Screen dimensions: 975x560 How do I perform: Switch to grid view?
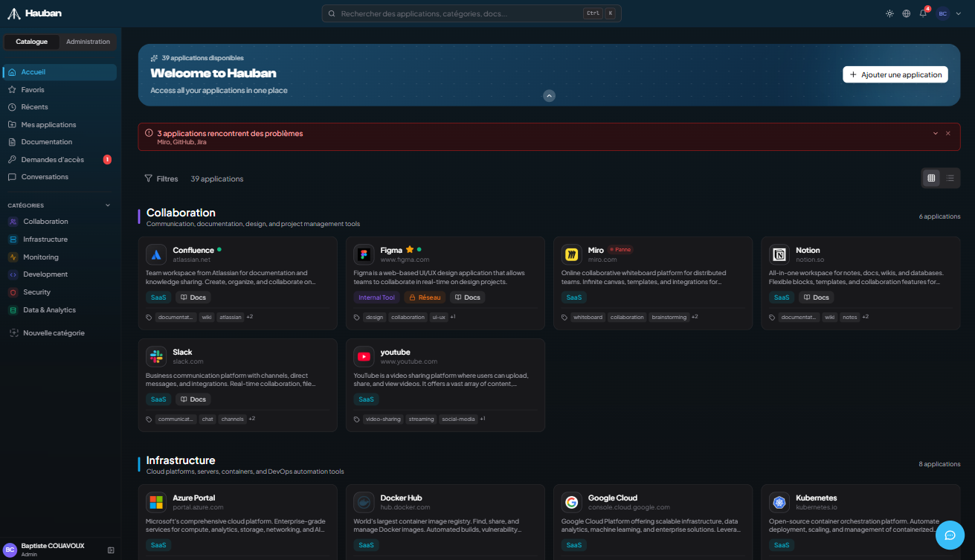[930, 178]
